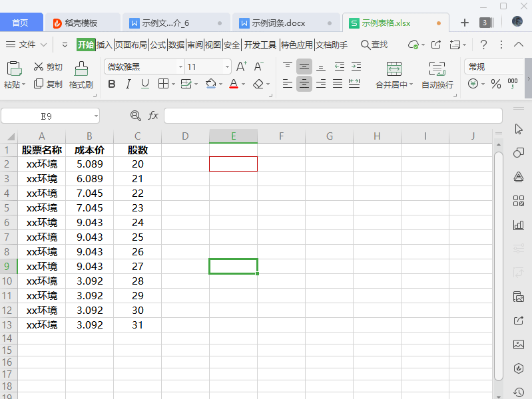Toggle italic text style
Image resolution: width=532 pixels, height=399 pixels.
click(128, 84)
